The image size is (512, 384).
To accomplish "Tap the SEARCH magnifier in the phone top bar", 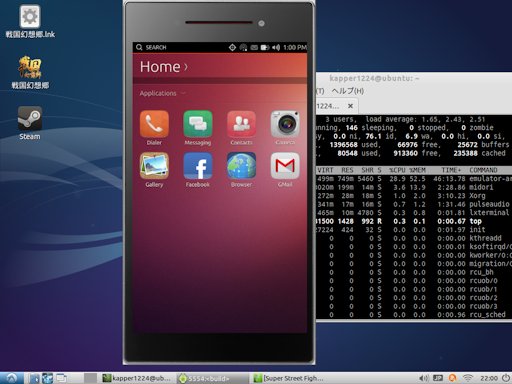I will click(139, 47).
